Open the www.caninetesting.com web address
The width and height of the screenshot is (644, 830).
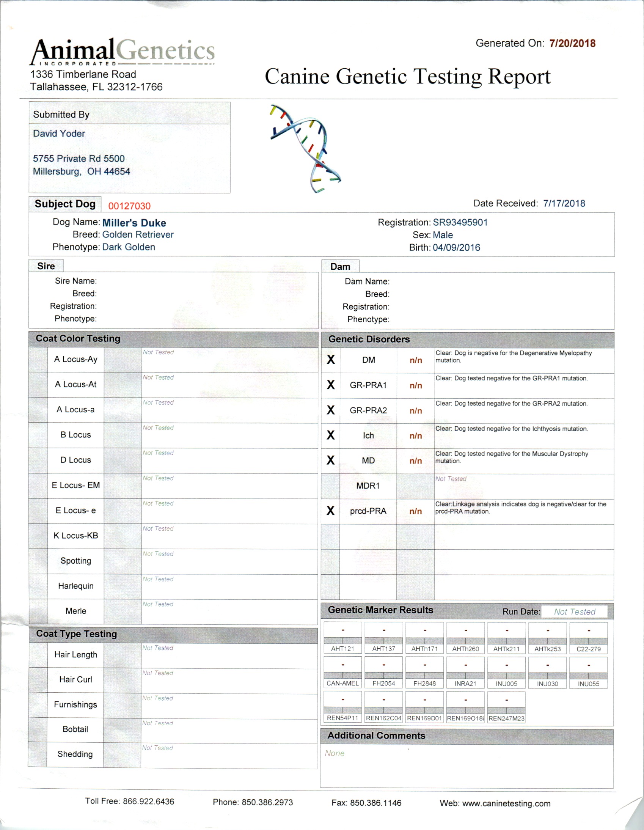(506, 803)
